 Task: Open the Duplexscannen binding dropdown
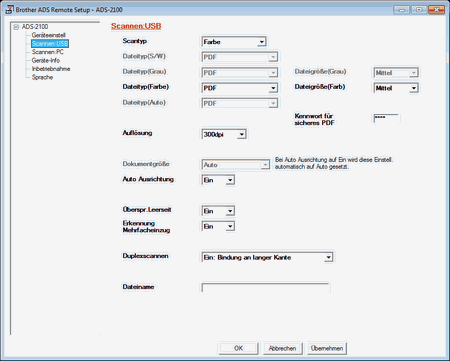pyautogui.click(x=267, y=257)
